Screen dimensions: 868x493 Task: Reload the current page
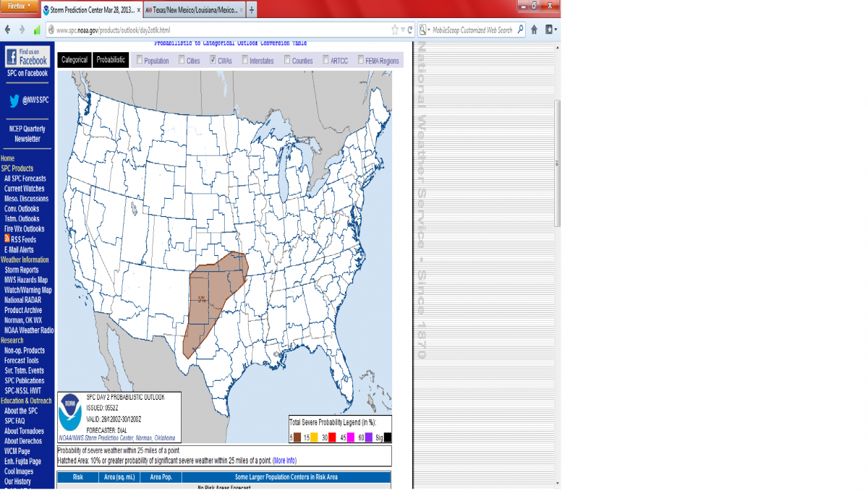pos(410,30)
